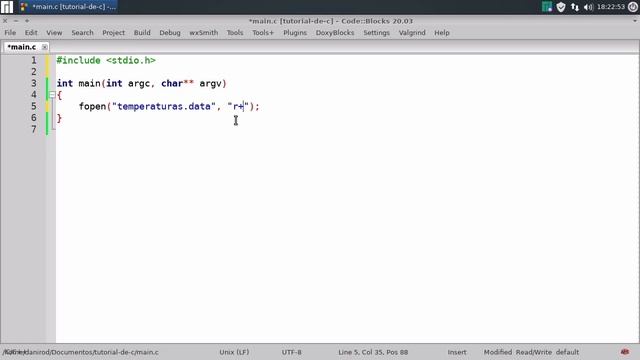Click UTF-8 encoding in status bar

pos(291,352)
